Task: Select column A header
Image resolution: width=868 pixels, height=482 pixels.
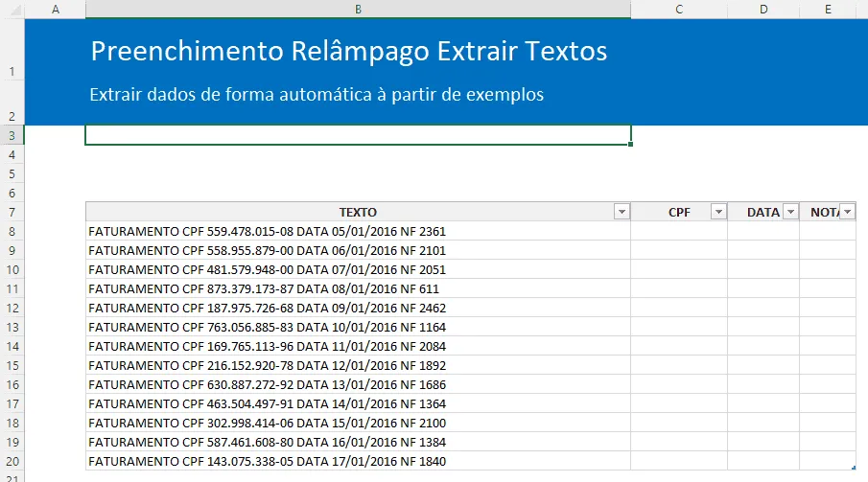Action: 56,10
